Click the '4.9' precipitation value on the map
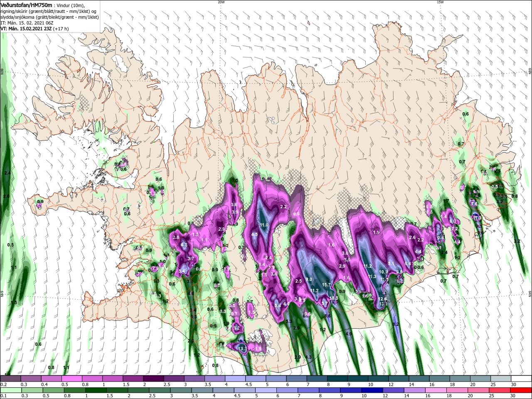 click(x=349, y=334)
